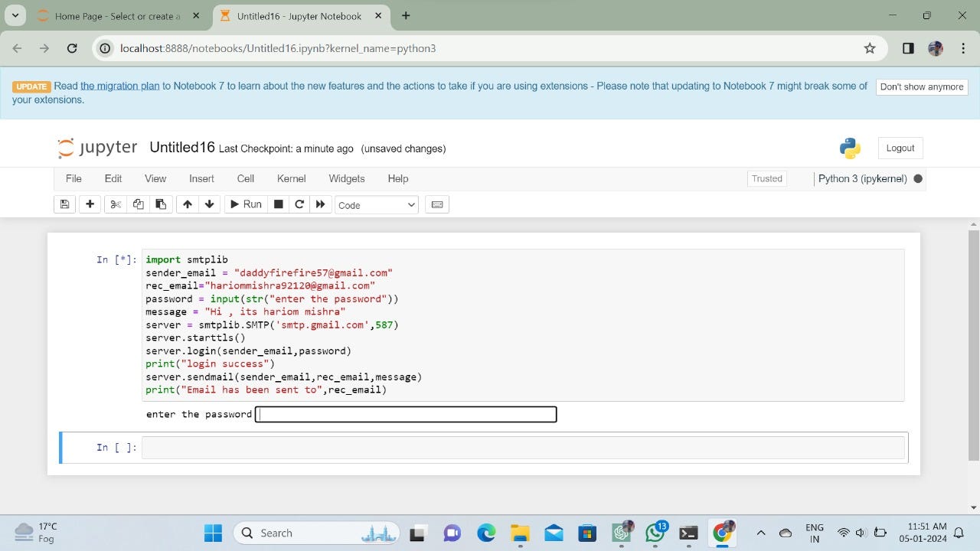980x551 pixels.
Task: Show hidden system tray icons
Action: [760, 533]
